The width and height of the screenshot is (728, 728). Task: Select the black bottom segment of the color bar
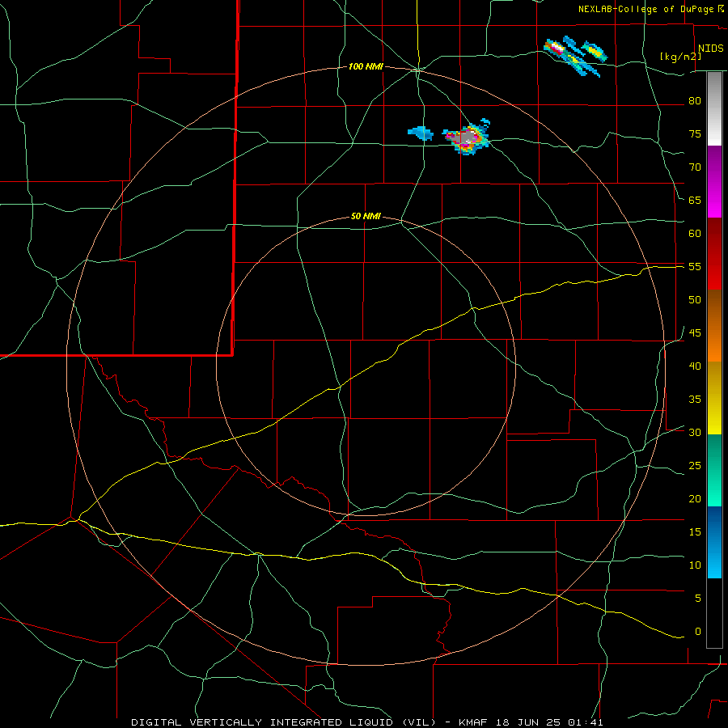click(714, 613)
